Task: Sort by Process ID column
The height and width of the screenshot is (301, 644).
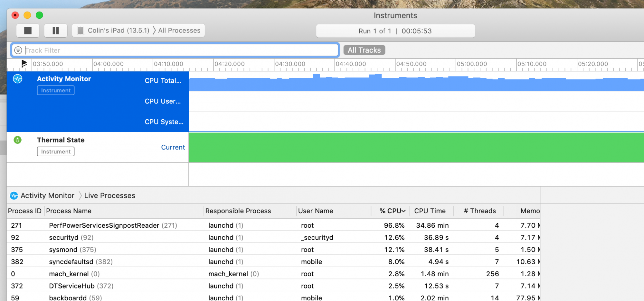Action: 25,211
